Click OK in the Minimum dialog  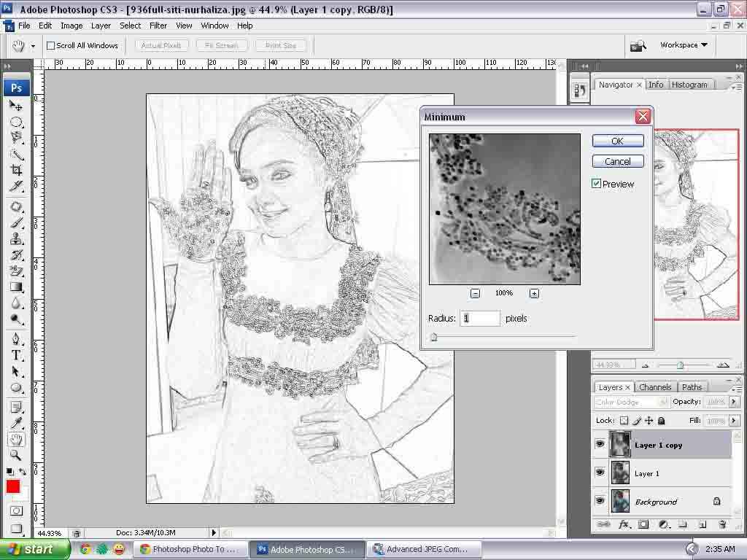point(618,141)
